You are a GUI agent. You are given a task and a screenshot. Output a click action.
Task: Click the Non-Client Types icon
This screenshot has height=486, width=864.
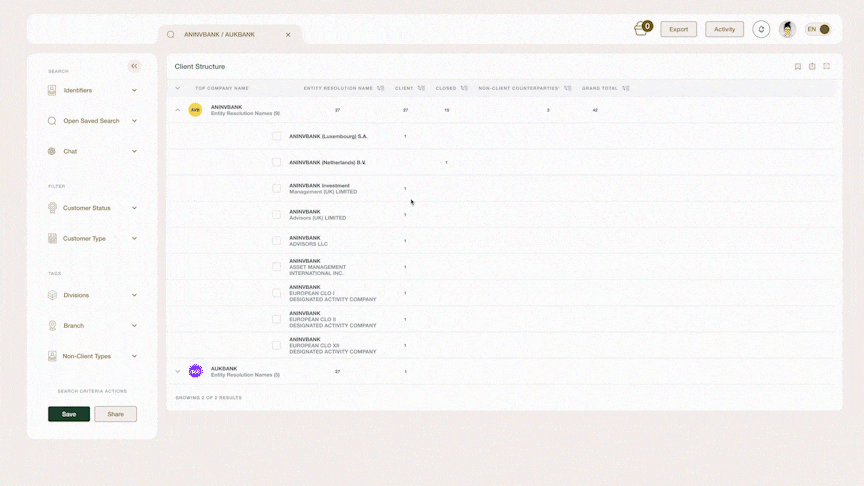coord(52,356)
